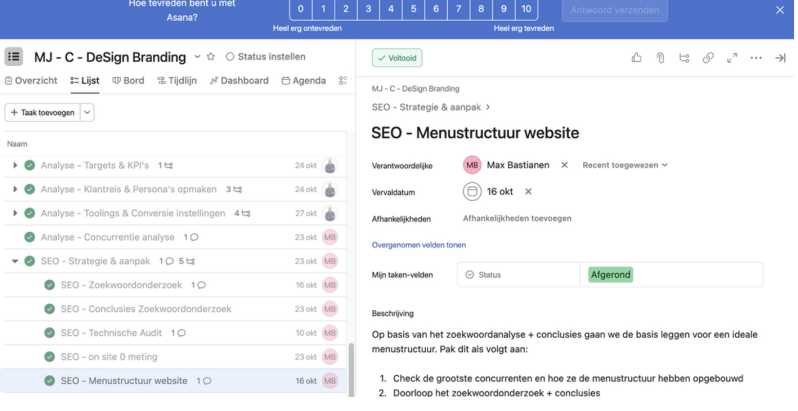Screen dimensions: 798x411
Task: Like the task with thumbs-up icon
Action: pos(636,58)
